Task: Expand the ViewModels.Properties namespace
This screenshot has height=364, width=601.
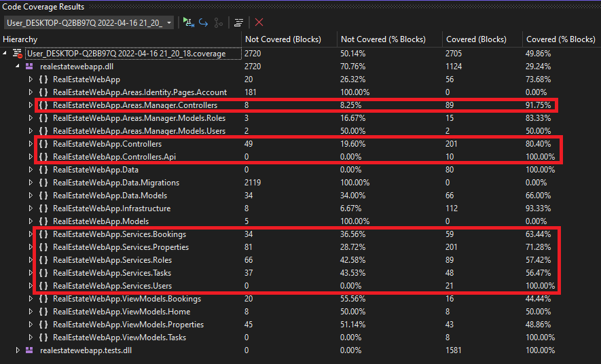Action: (x=31, y=325)
